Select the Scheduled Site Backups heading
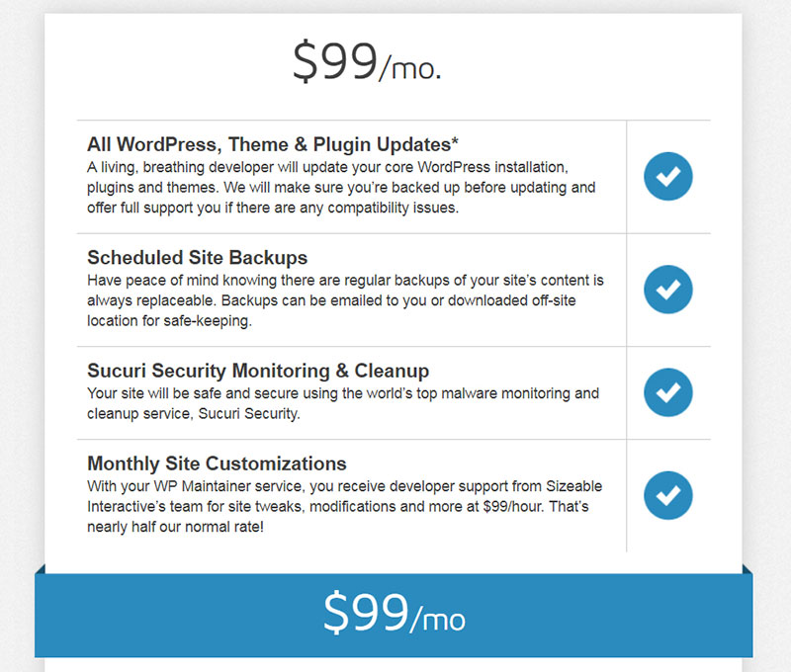The width and height of the screenshot is (791, 672). coord(197,258)
